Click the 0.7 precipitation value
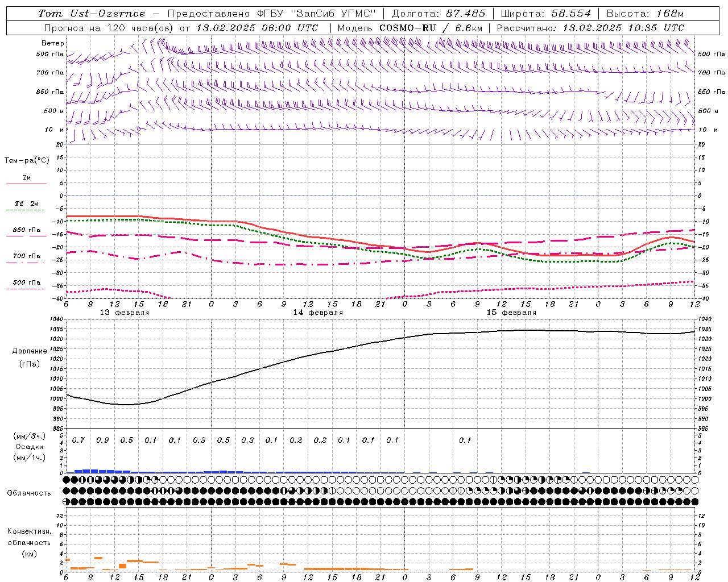 (x=78, y=440)
